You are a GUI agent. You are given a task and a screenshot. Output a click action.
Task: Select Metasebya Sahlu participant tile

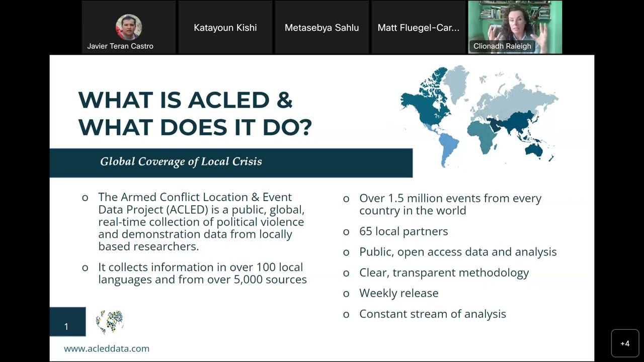coord(322,27)
